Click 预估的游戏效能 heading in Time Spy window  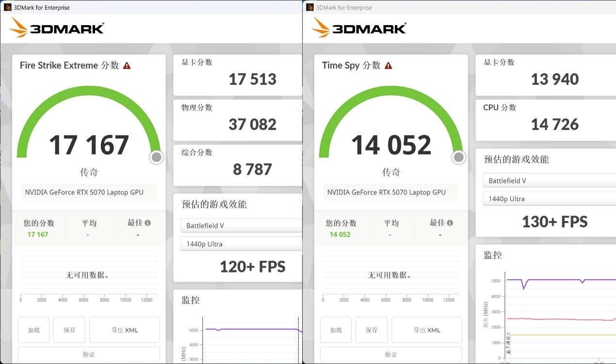pos(516,159)
